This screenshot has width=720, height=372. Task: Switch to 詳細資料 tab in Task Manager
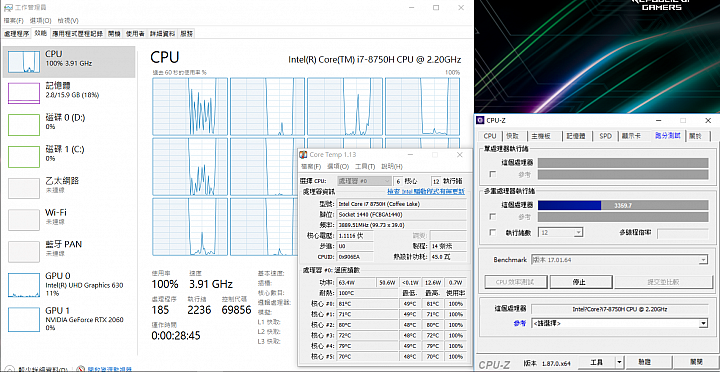162,34
